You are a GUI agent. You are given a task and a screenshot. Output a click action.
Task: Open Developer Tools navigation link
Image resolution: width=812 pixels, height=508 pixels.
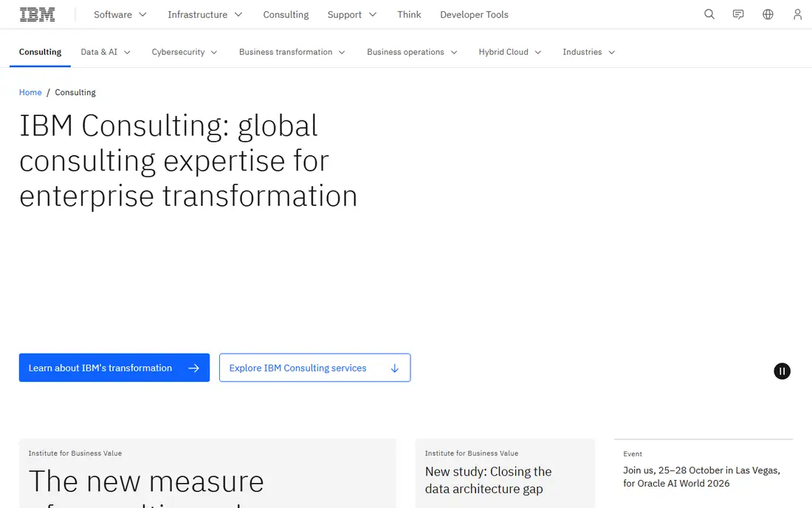coord(475,15)
